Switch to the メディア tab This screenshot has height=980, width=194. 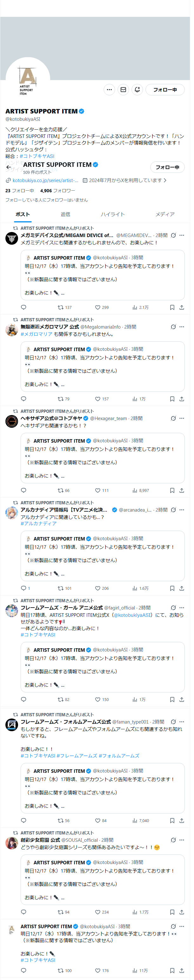pos(165,214)
